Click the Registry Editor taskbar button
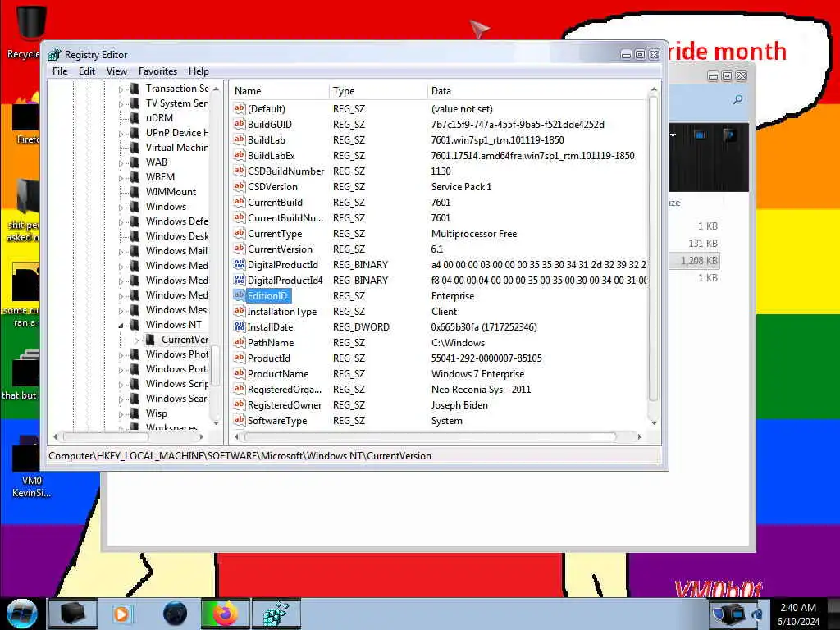 (276, 614)
